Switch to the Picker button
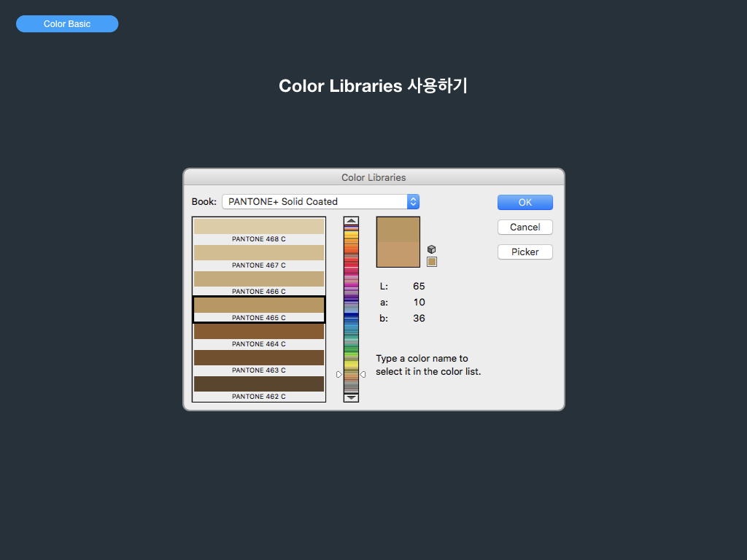 pyautogui.click(x=525, y=252)
